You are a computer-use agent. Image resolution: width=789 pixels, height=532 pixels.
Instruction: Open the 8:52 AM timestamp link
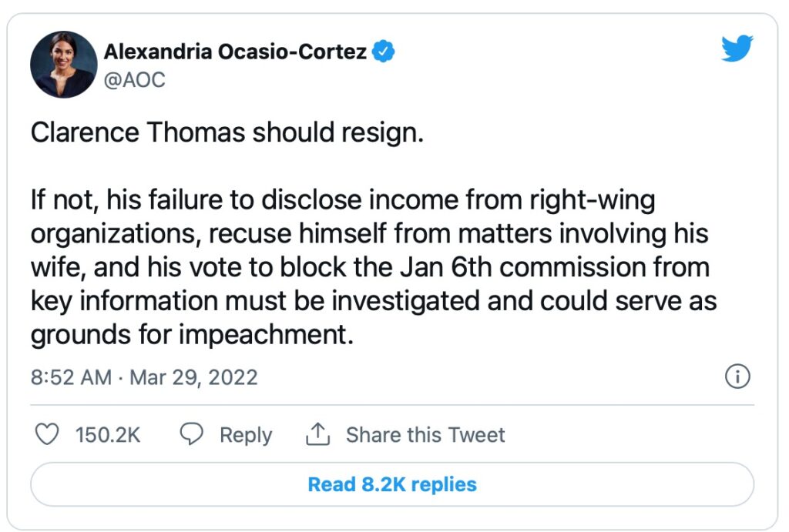point(69,378)
